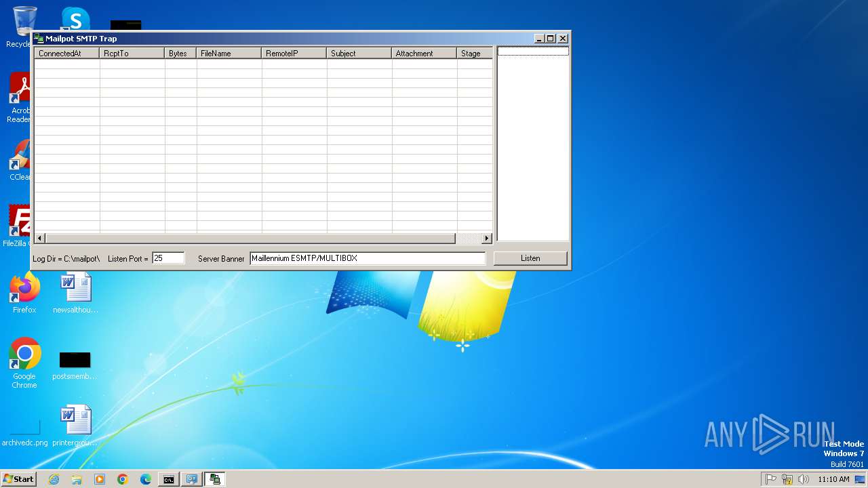
Task: Switch to the monitor app taskbar button
Action: [192, 479]
